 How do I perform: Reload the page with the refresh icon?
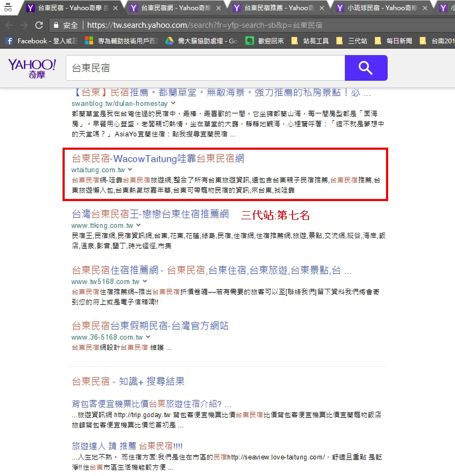(x=39, y=25)
